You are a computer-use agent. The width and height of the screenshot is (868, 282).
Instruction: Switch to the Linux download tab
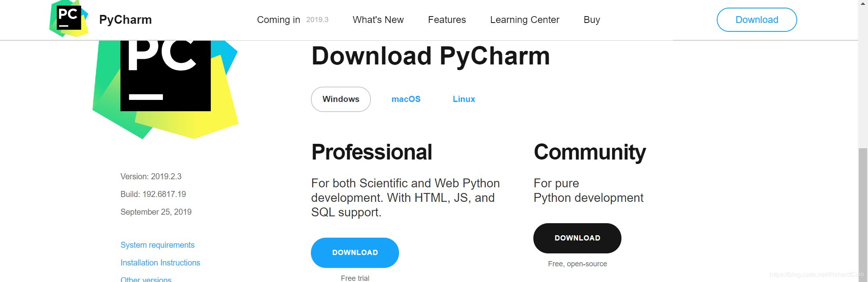[x=463, y=99]
